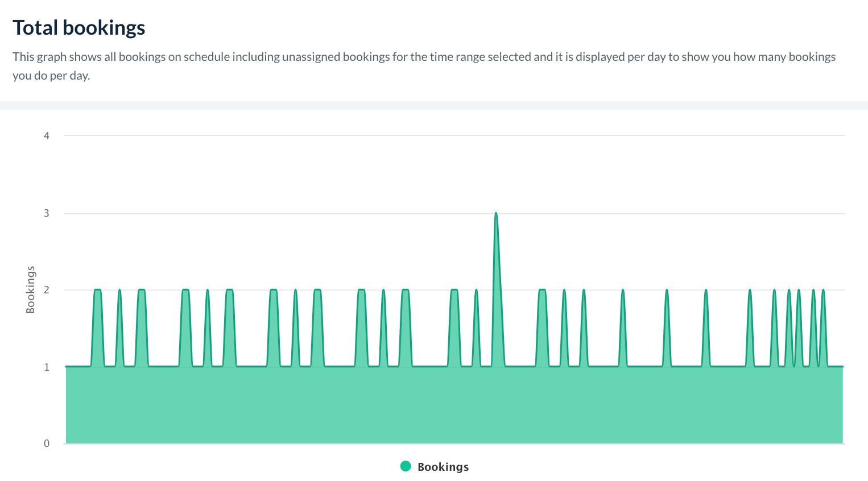Click the peak just right of tallest spike
Viewport: 868px width, 481px height.
[542, 291]
